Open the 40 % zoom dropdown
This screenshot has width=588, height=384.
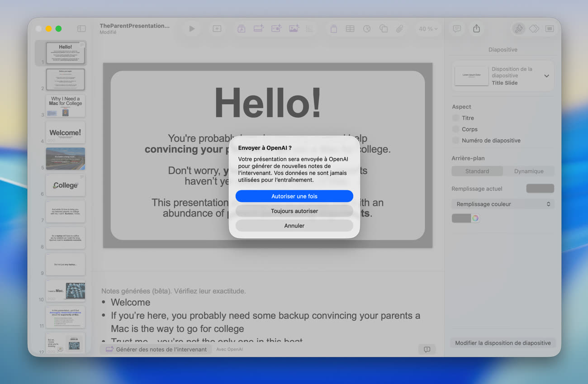tap(428, 28)
